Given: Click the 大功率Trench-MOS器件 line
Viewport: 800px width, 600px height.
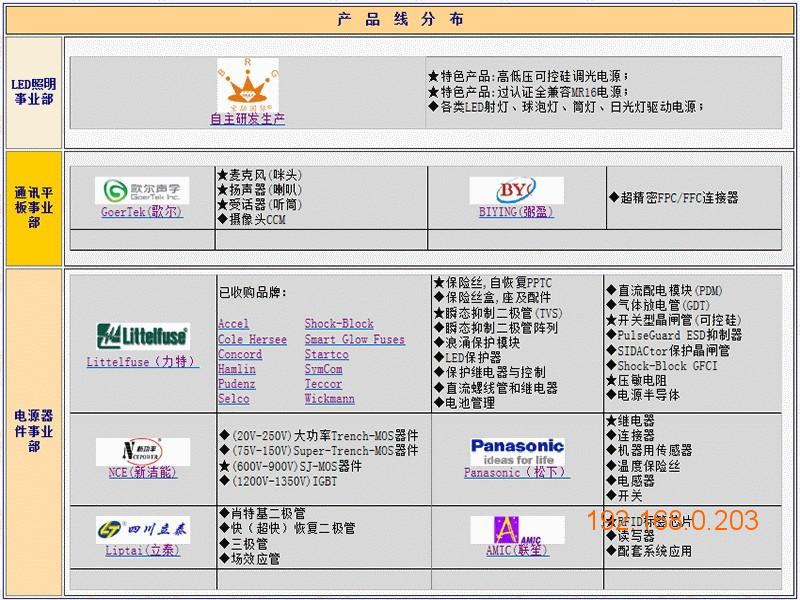Looking at the screenshot, I should pyautogui.click(x=319, y=436).
